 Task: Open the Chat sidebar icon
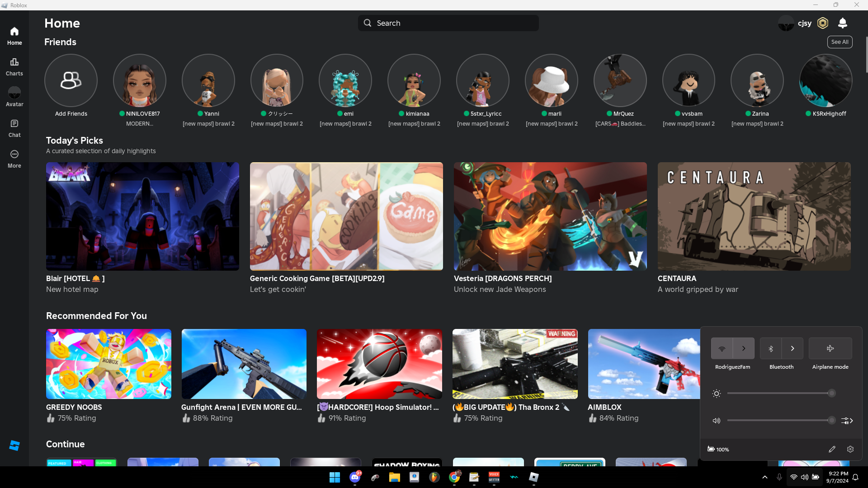coord(14,128)
